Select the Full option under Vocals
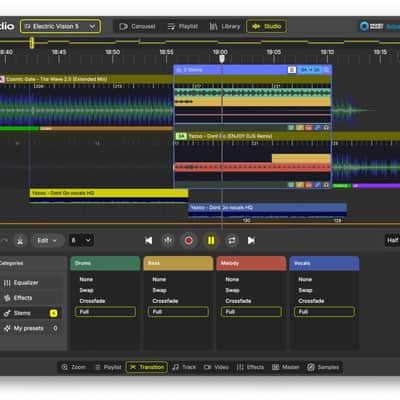 pos(324,312)
